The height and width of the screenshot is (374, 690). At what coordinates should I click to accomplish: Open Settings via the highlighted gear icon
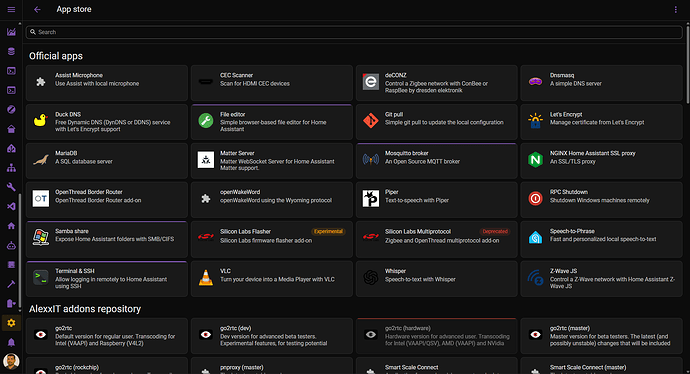click(x=11, y=323)
